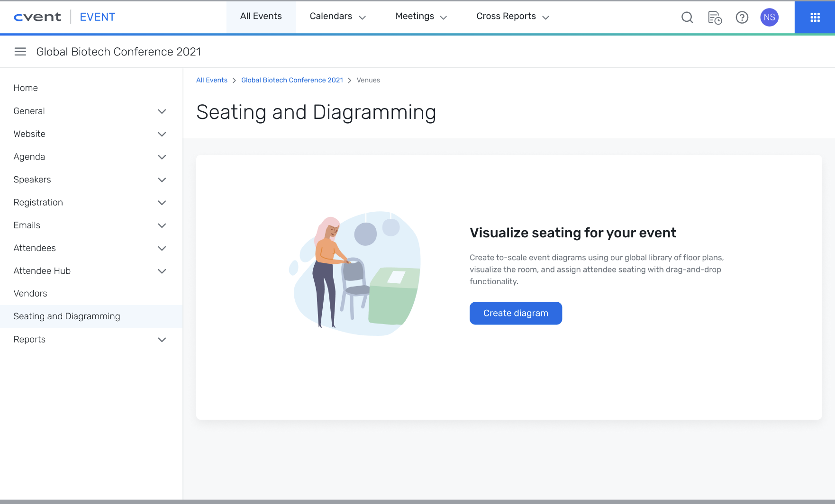The width and height of the screenshot is (835, 504).
Task: Open the Meetings dropdown menu
Action: (x=421, y=17)
